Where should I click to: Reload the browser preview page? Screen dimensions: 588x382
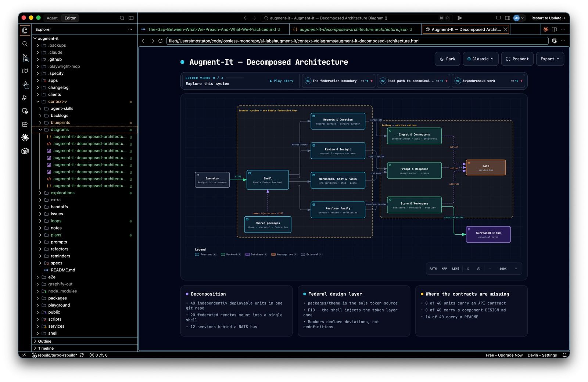[160, 41]
